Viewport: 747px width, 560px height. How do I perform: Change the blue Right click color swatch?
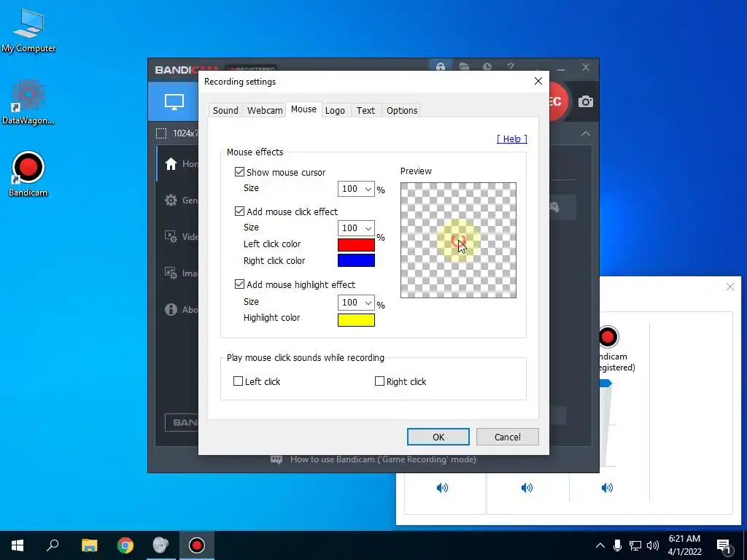(356, 260)
